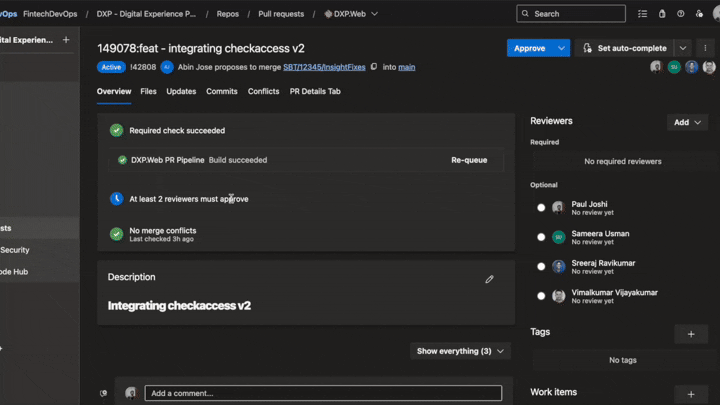The image size is (720, 405).
Task: Click Sameera Usman's review status circle
Action: (x=541, y=237)
